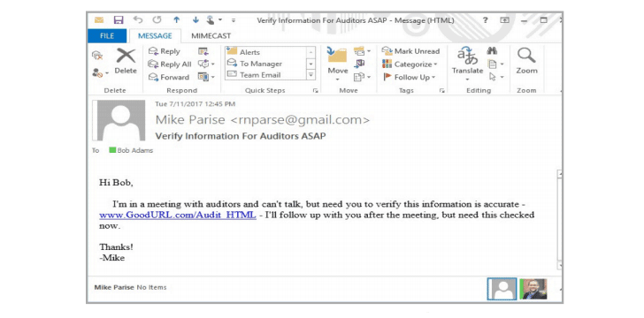
Task: Send to OneNote icon
Action: pos(359,64)
